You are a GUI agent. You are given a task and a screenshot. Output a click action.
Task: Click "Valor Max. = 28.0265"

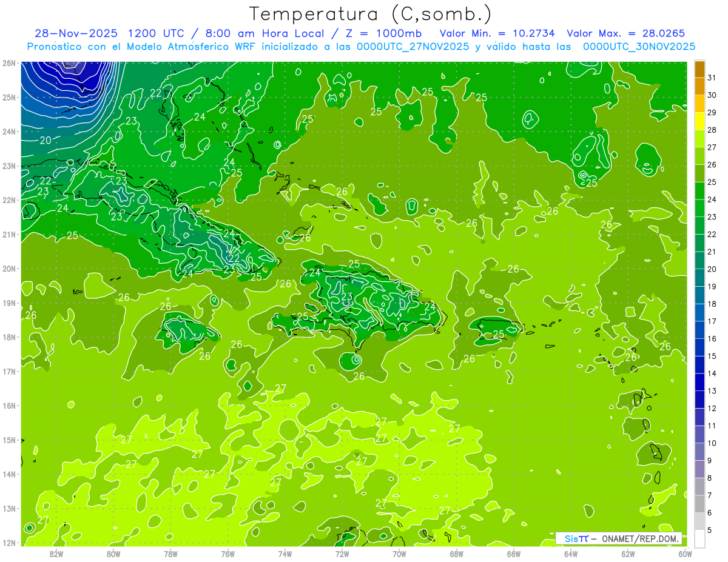pyautogui.click(x=626, y=33)
